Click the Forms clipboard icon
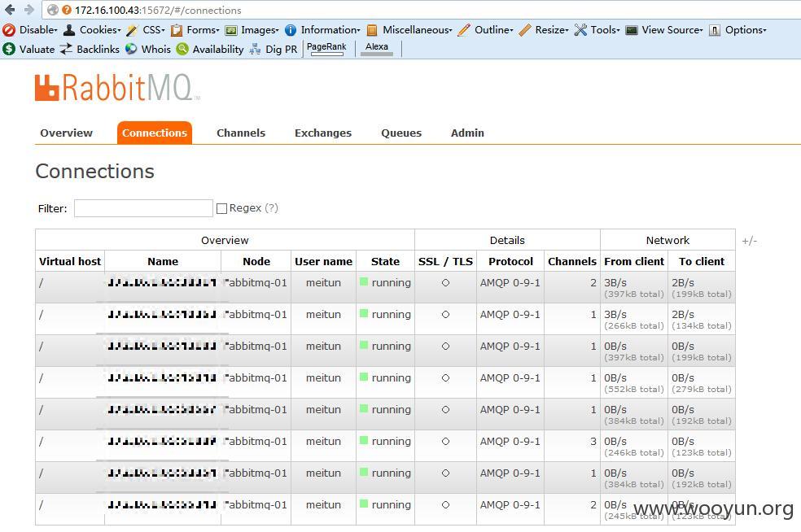Image resolution: width=801 pixels, height=532 pixels. [x=177, y=30]
